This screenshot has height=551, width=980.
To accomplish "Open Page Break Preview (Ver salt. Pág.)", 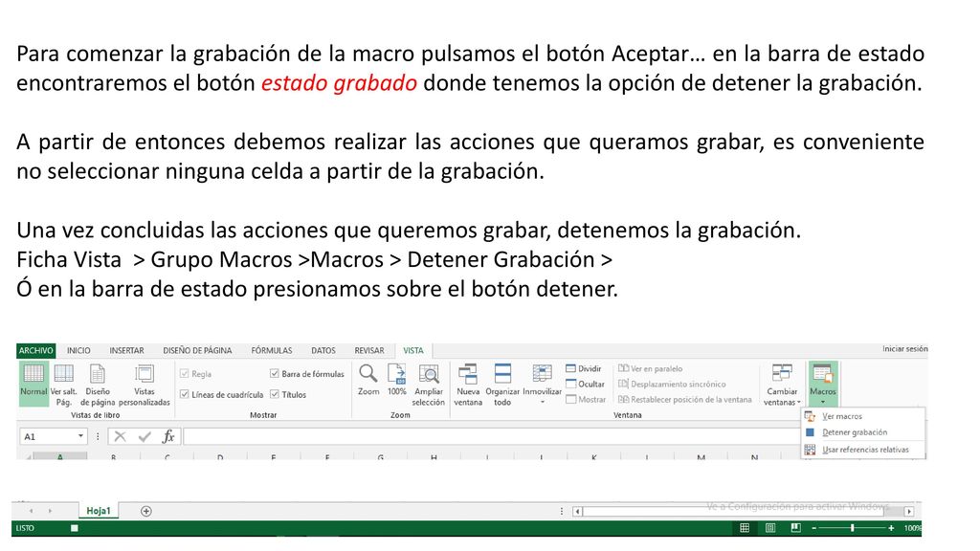I will pos(63,384).
